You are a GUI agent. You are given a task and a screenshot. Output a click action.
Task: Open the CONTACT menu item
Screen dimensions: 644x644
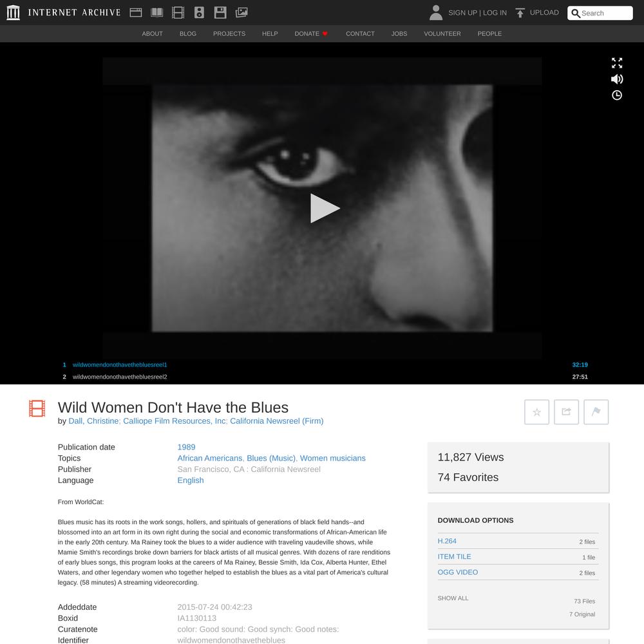(x=360, y=33)
